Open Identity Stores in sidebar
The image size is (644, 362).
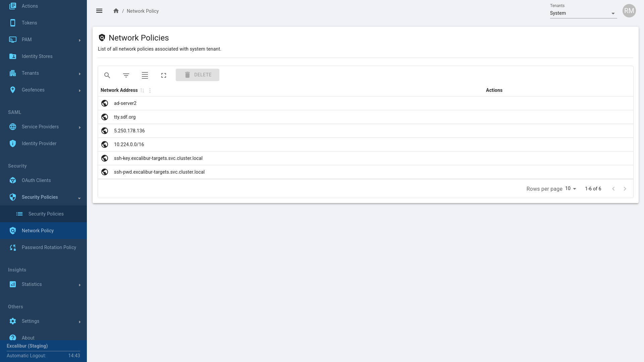pos(37,56)
